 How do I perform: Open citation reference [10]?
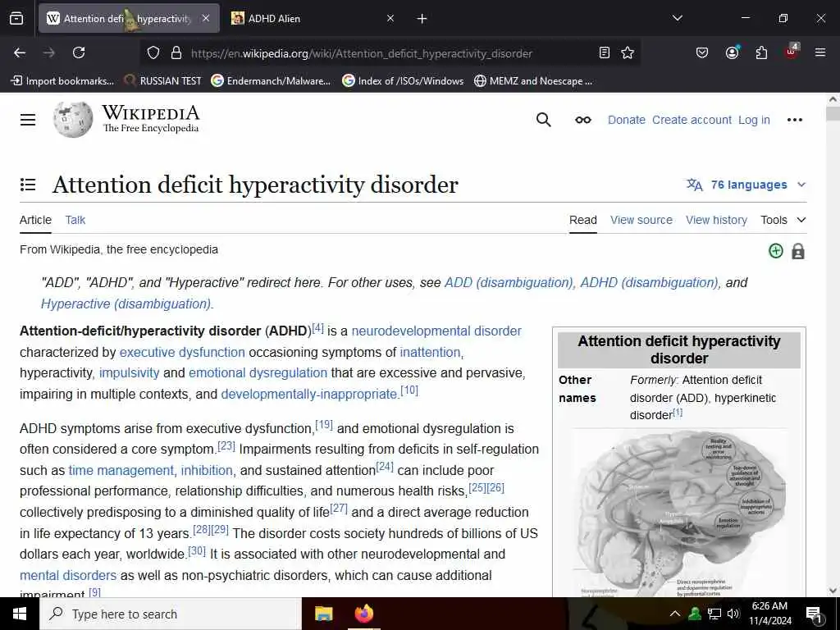click(x=409, y=390)
